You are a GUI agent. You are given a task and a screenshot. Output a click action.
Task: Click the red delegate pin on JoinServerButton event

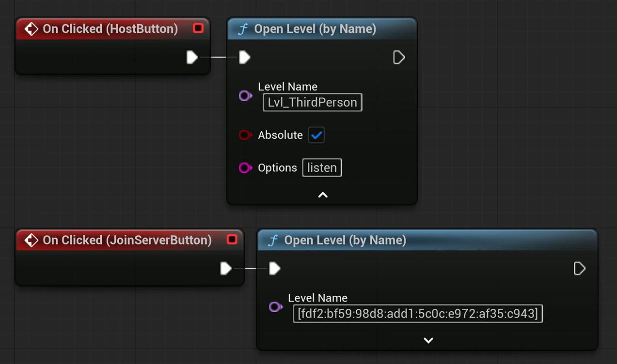pyautogui.click(x=232, y=239)
